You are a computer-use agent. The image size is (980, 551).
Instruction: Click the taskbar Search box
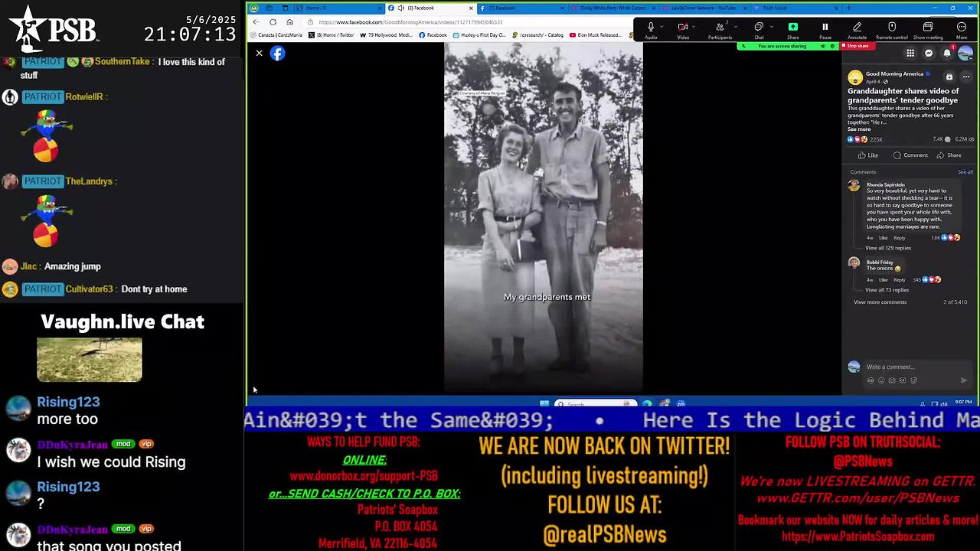pos(596,403)
